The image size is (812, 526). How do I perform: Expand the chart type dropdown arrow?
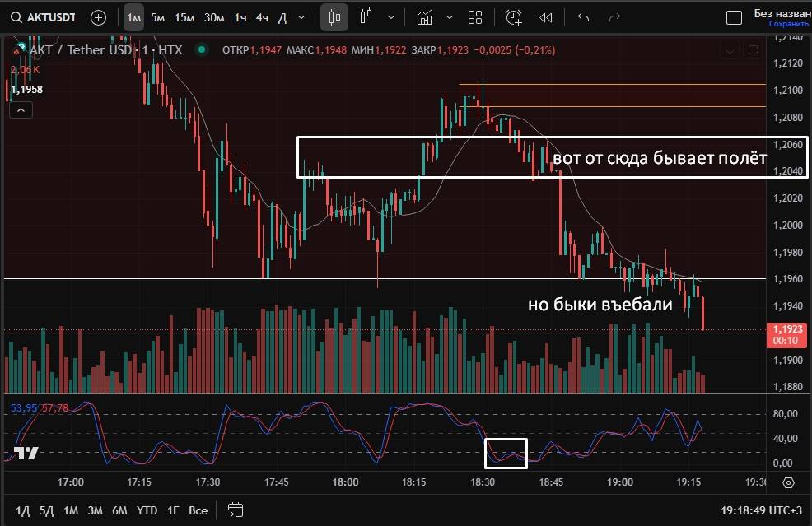[391, 17]
